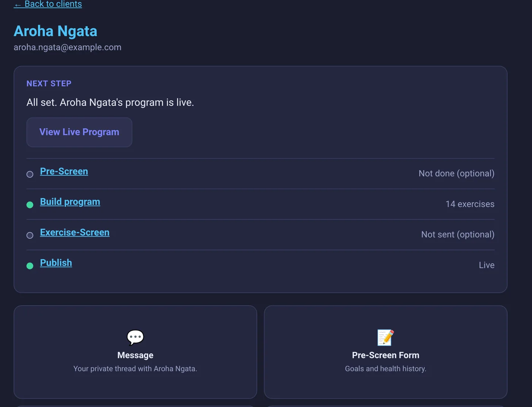Click the speech bubble Message icon
The width and height of the screenshot is (532, 407).
[x=135, y=337]
